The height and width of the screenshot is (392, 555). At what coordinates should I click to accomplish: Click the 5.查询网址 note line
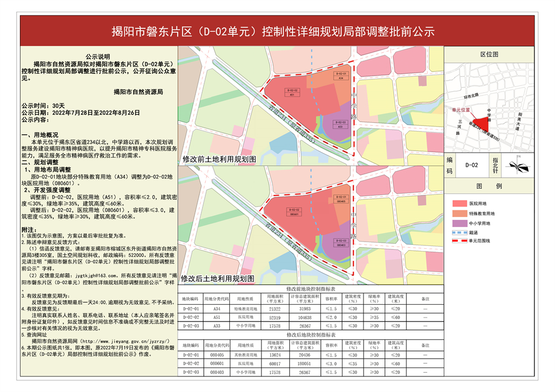click(34, 335)
